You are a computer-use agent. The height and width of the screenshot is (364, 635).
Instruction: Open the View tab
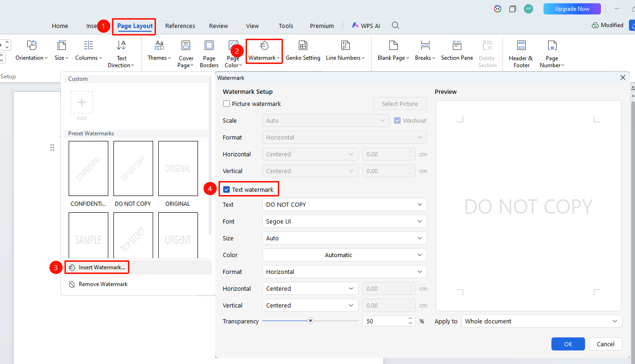click(x=252, y=26)
